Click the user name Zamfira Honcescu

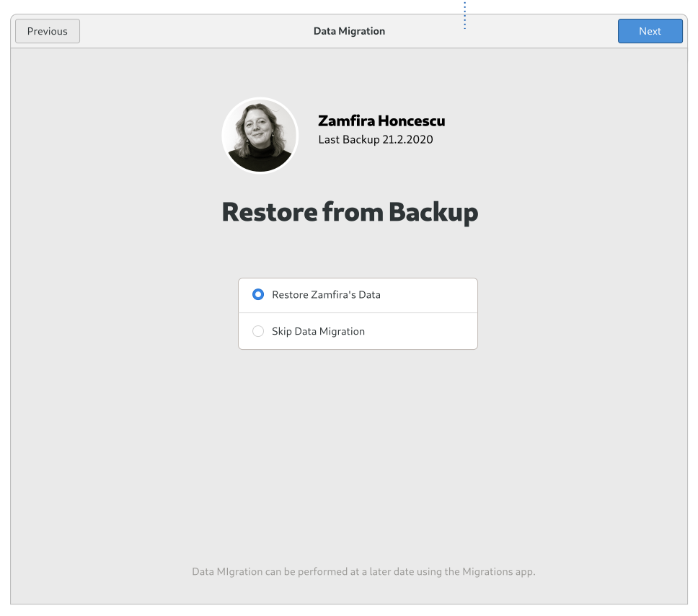(381, 120)
